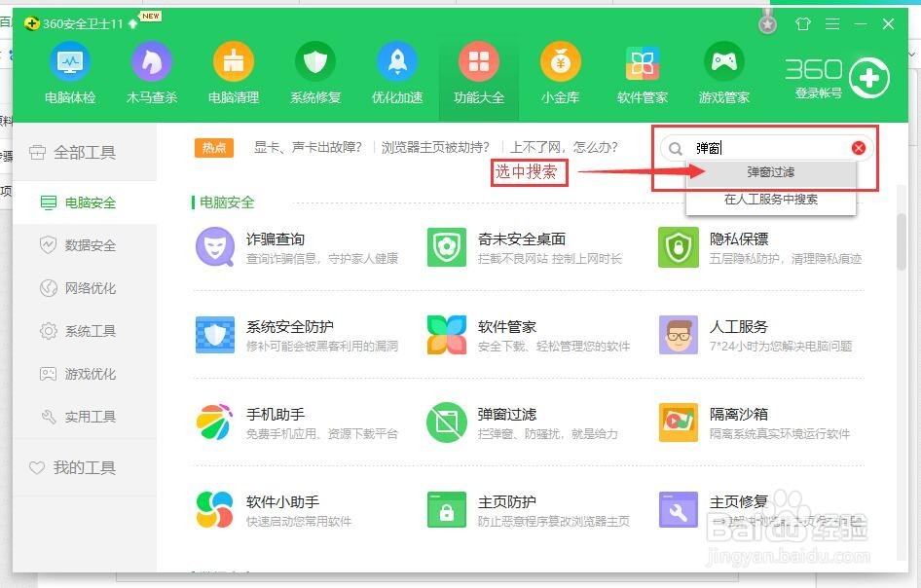Image resolution: width=921 pixels, height=588 pixels.
Task: Click the 360 登录帐号 plus button
Action: [x=869, y=78]
